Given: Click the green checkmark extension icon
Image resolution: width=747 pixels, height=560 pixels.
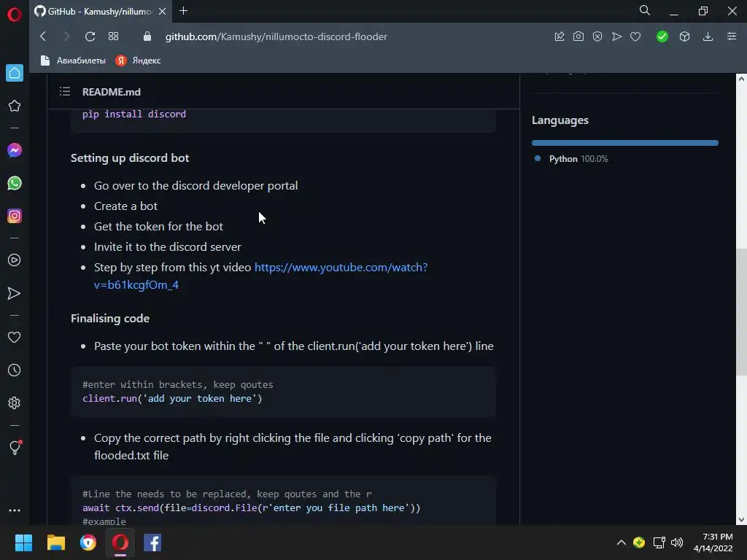Looking at the screenshot, I should (x=662, y=36).
